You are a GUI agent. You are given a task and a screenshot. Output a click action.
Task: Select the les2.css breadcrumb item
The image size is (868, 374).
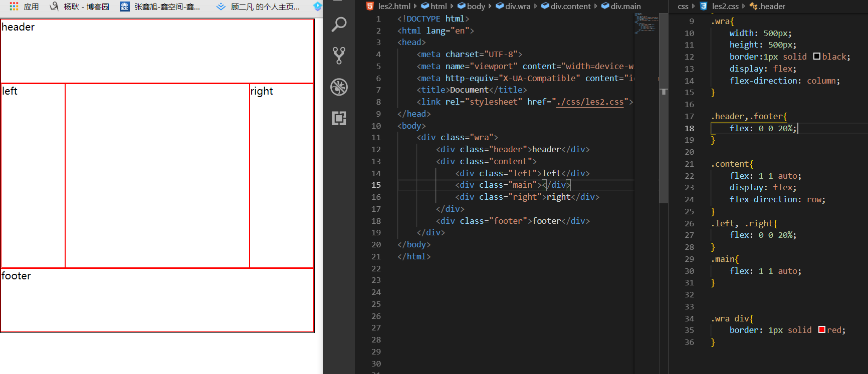pyautogui.click(x=725, y=7)
